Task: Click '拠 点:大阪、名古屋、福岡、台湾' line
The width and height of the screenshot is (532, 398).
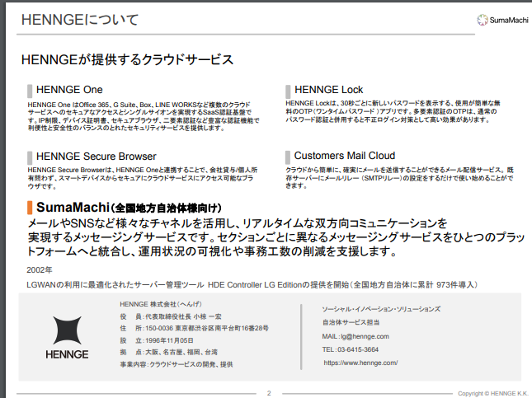Action: pyautogui.click(x=168, y=352)
